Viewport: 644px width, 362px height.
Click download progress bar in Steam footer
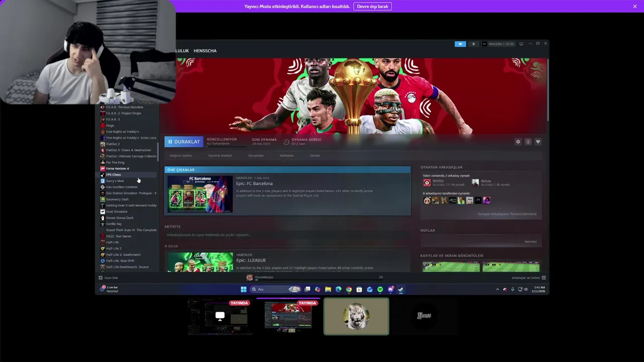point(318,279)
